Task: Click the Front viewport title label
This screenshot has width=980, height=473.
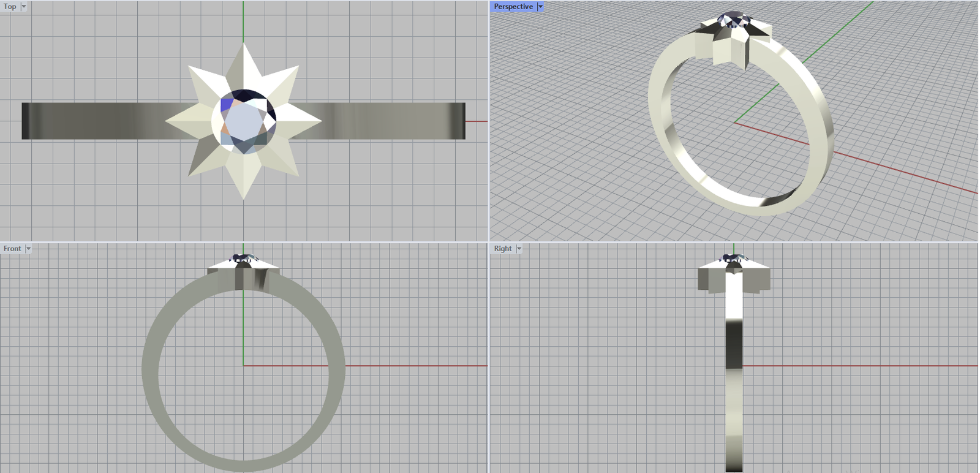Action: pyautogui.click(x=12, y=249)
